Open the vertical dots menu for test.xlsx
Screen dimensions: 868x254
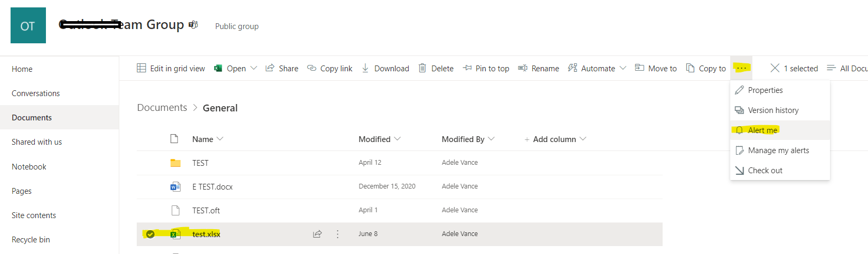click(338, 234)
